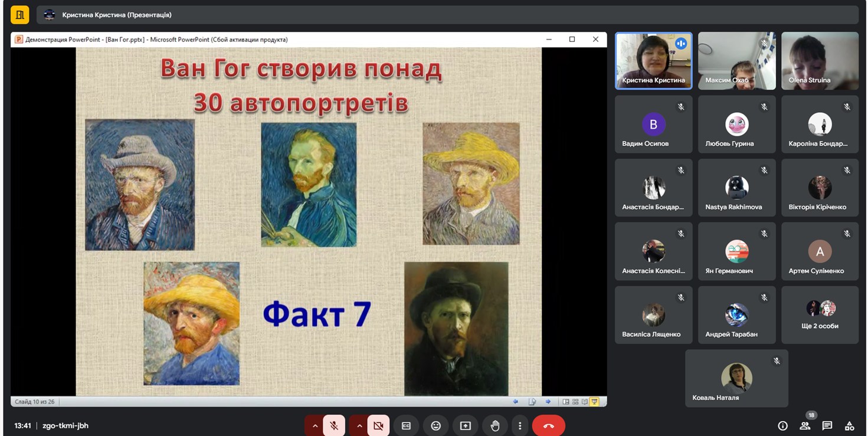This screenshot has height=436, width=868.
Task: Toggle the camera off button
Action: (378, 425)
